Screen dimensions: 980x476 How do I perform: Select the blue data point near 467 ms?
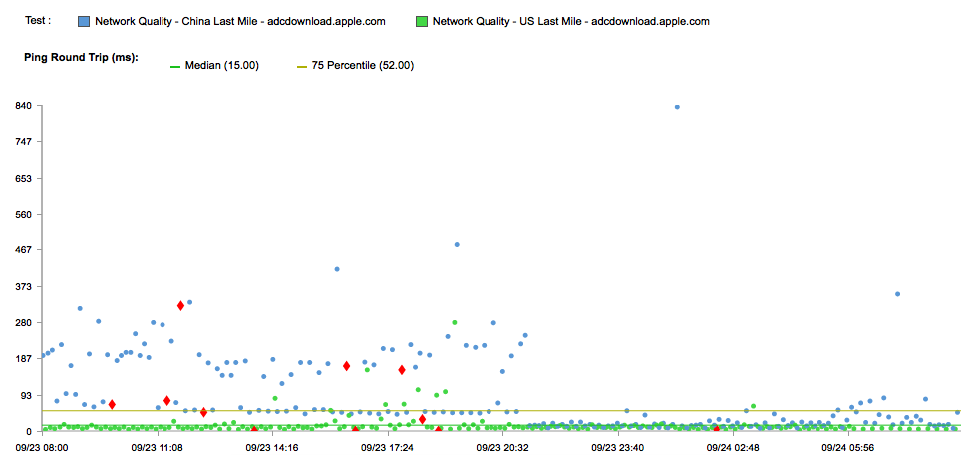(x=457, y=245)
